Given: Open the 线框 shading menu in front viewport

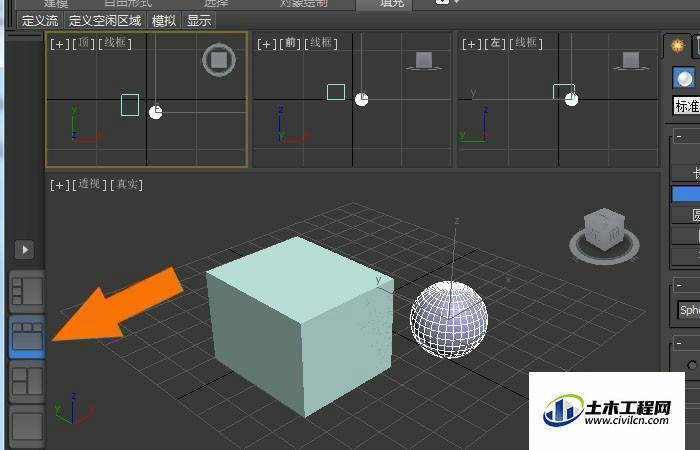Looking at the screenshot, I should point(321,43).
